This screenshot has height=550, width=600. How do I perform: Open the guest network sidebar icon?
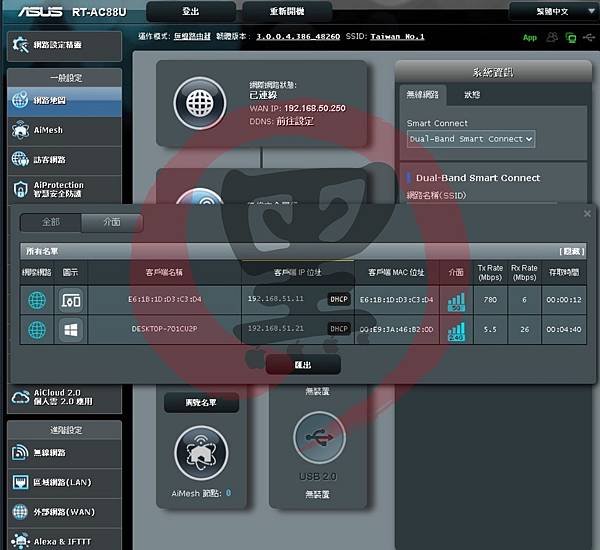click(20, 159)
